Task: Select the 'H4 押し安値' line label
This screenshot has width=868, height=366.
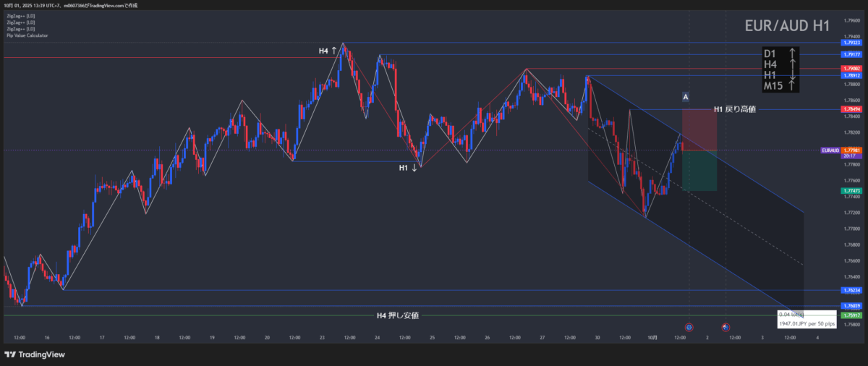Action: (x=397, y=315)
